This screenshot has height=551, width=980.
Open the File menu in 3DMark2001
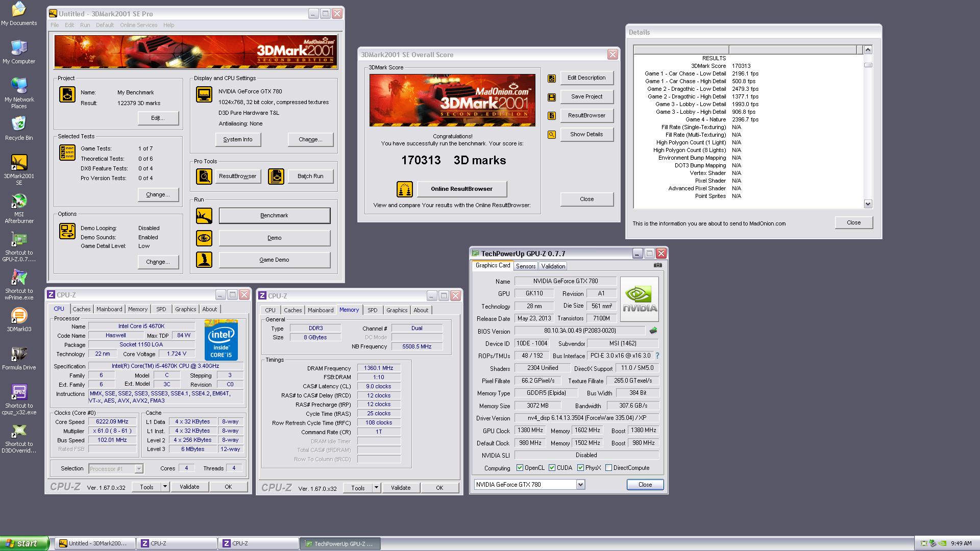click(55, 25)
